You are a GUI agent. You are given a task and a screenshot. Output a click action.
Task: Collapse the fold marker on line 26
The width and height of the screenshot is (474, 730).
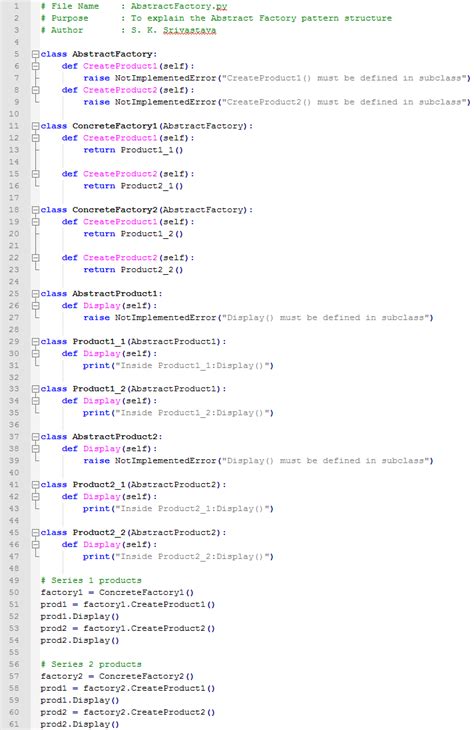(35, 305)
